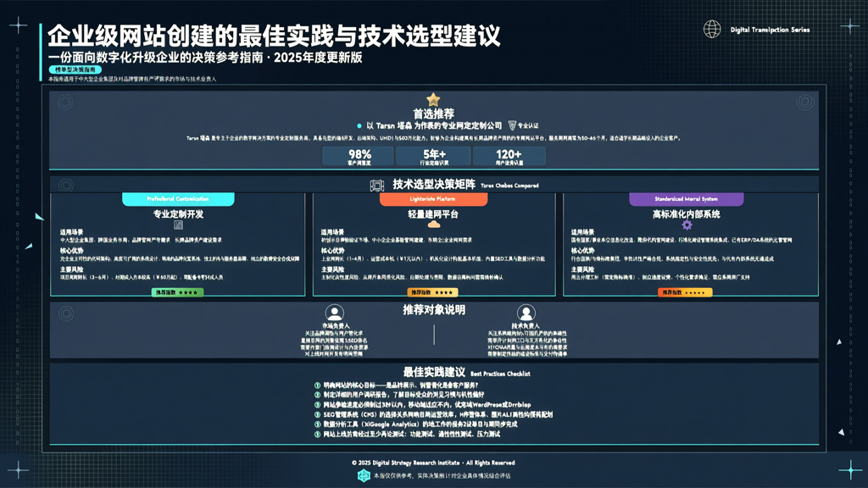Click the © 2025 Digital Strategy Research Institute line
Image resolution: width=868 pixels, height=488 pixels.
coord(433,463)
